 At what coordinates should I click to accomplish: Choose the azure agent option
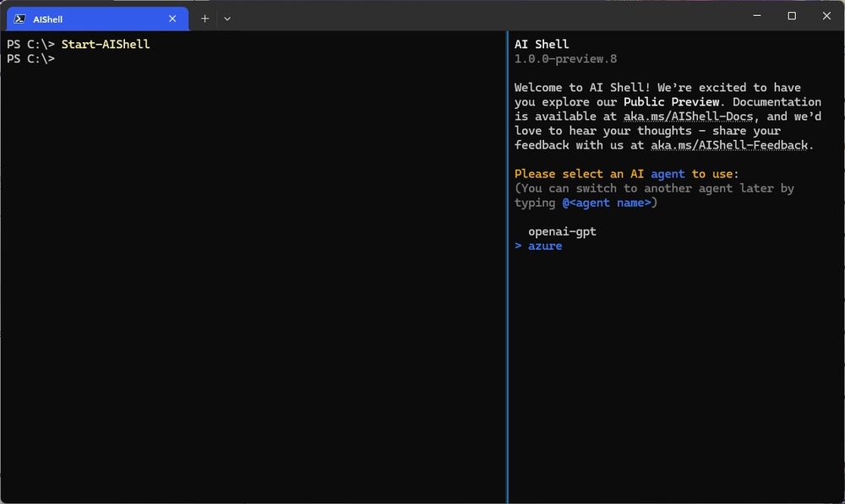click(x=545, y=246)
